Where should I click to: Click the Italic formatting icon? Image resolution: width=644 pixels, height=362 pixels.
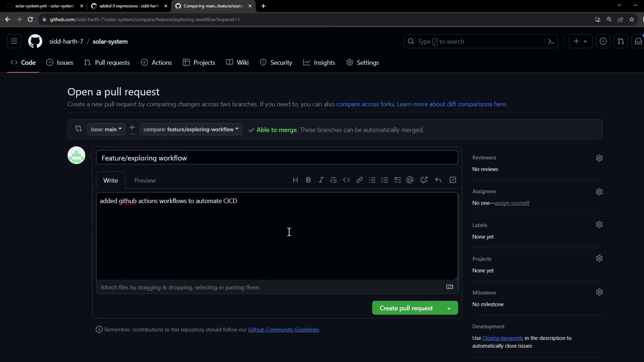(321, 180)
